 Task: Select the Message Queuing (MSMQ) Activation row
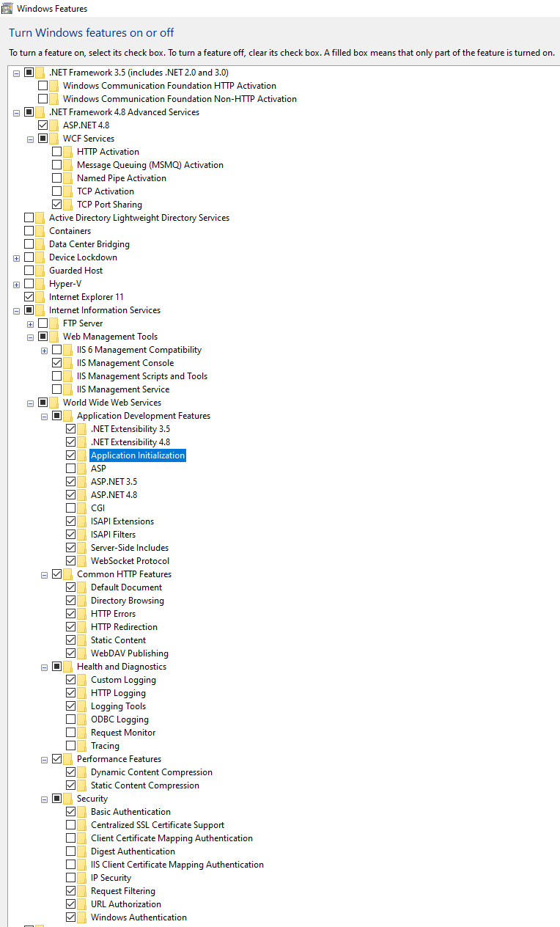(150, 165)
